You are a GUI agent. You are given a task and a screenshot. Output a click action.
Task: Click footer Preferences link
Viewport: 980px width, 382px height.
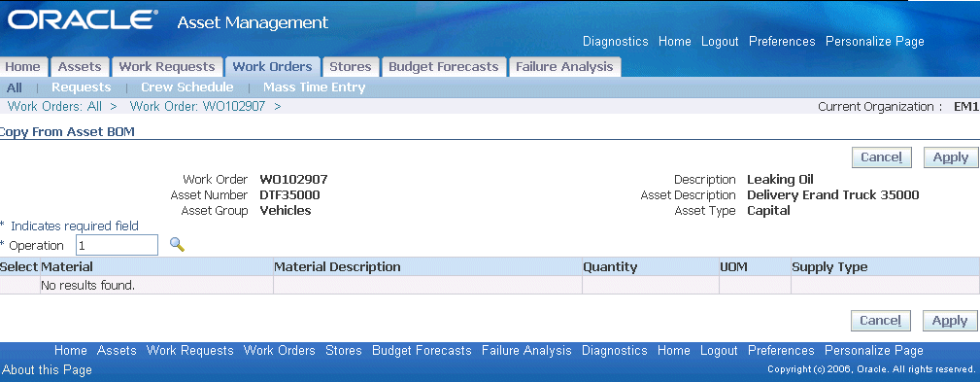781,351
